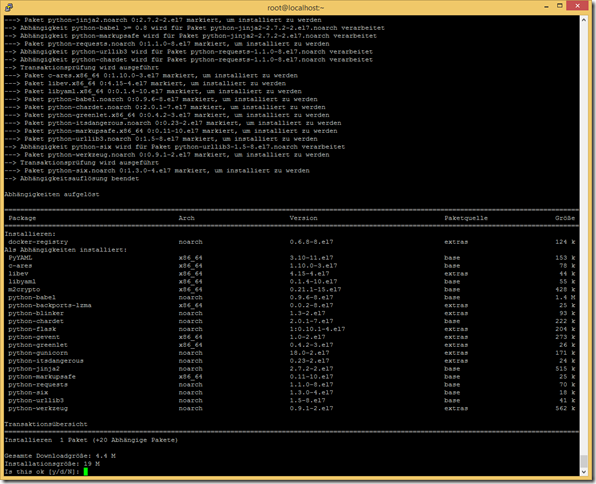Click python-gevent package name
596x484 pixels.
(x=34, y=337)
